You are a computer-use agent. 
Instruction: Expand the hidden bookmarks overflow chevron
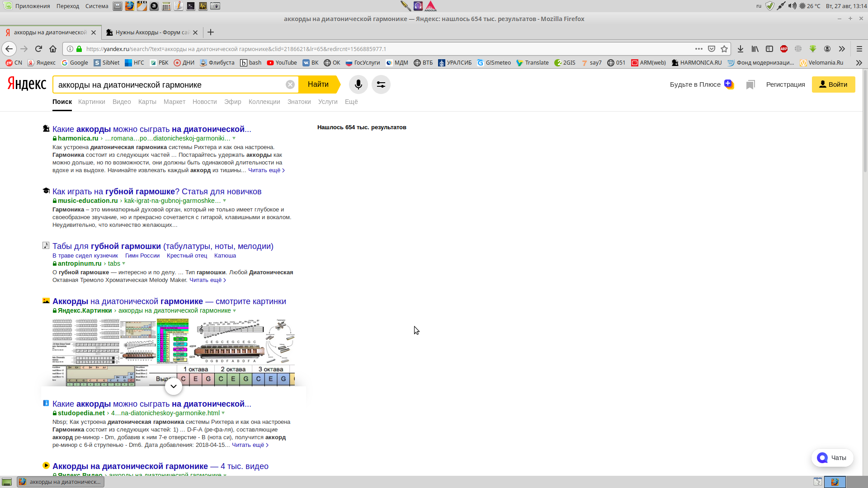[x=859, y=63]
